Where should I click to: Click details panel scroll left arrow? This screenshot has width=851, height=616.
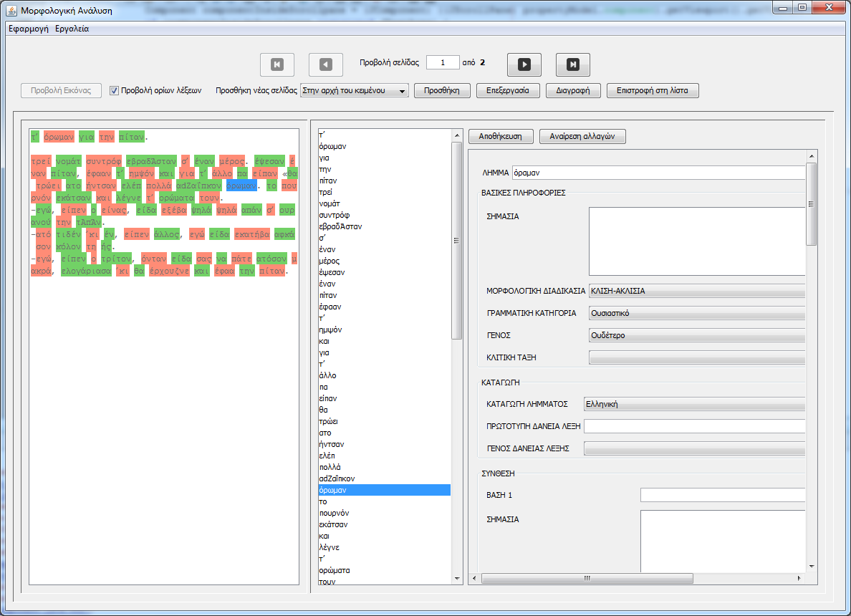click(x=474, y=578)
